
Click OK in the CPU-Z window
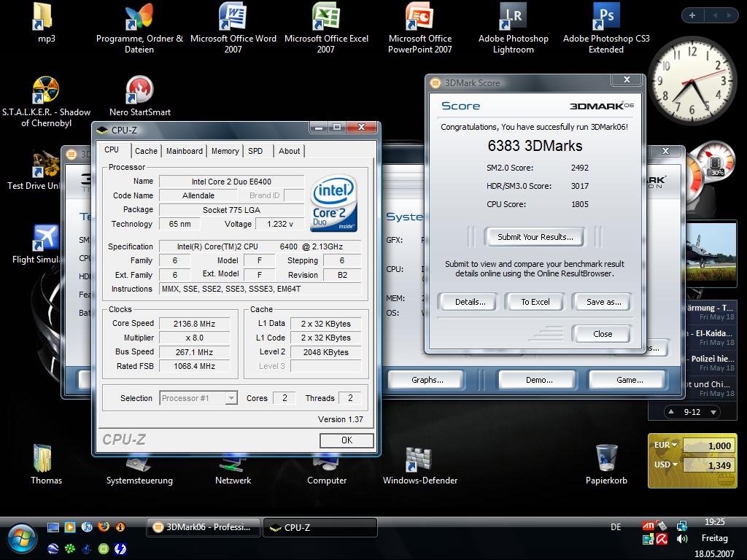(347, 440)
